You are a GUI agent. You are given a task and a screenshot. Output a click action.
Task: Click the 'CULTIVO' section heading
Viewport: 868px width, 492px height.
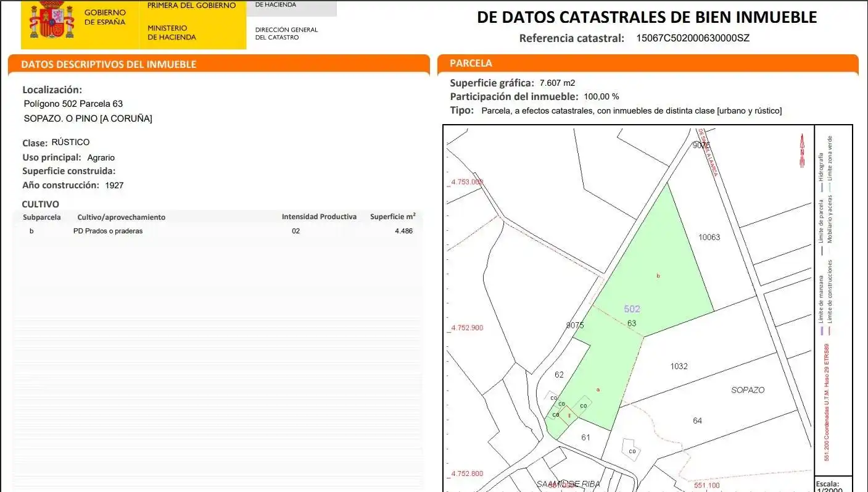pyautogui.click(x=41, y=204)
